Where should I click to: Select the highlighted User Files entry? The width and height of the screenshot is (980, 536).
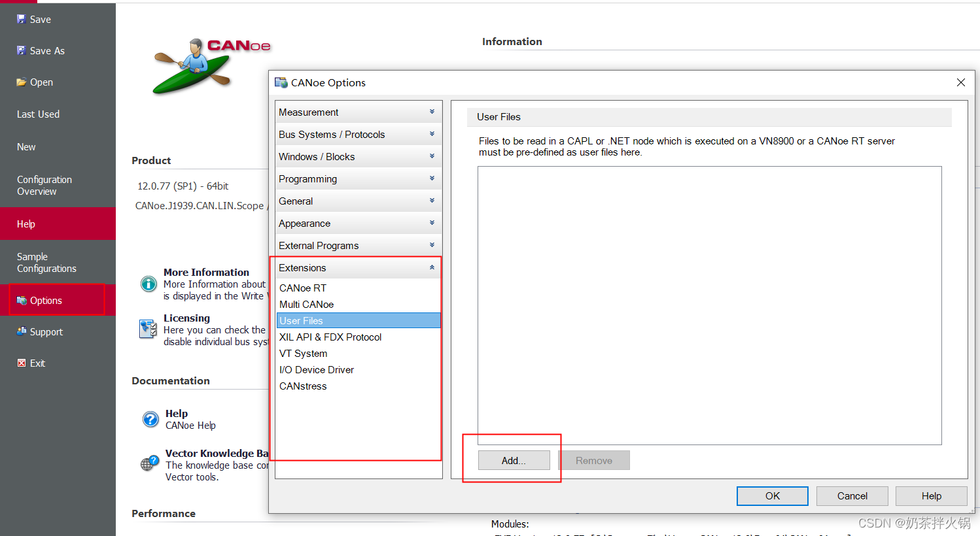click(x=359, y=320)
